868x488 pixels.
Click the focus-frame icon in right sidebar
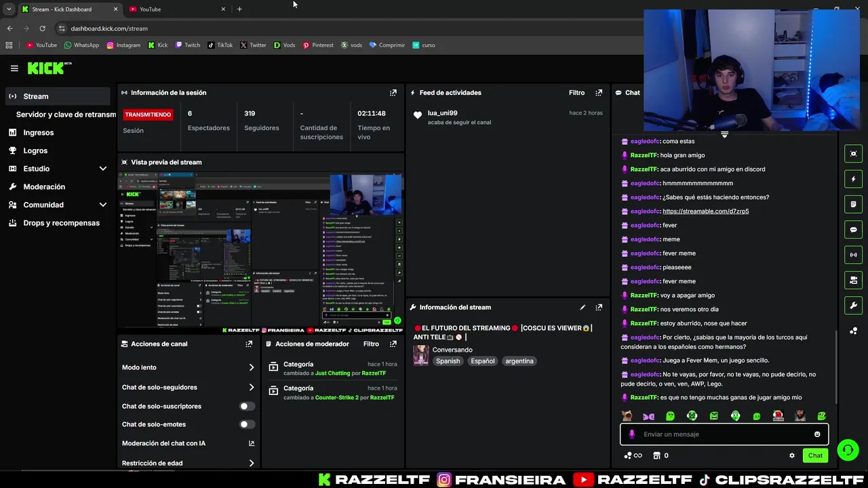(853, 154)
